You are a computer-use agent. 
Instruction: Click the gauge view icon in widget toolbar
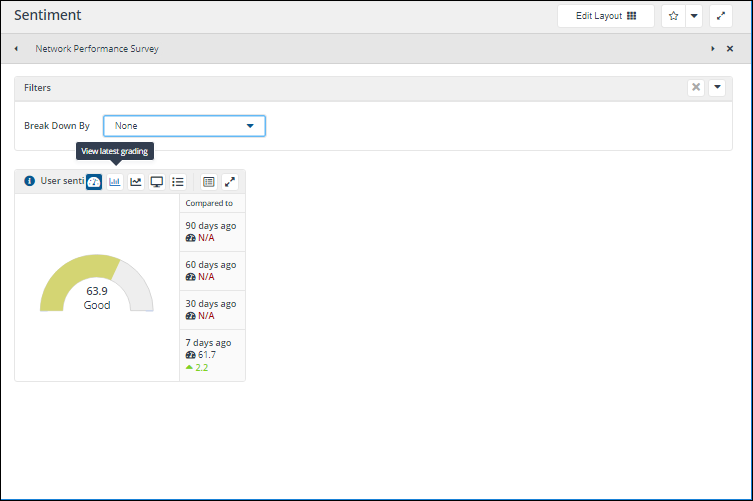click(x=94, y=182)
